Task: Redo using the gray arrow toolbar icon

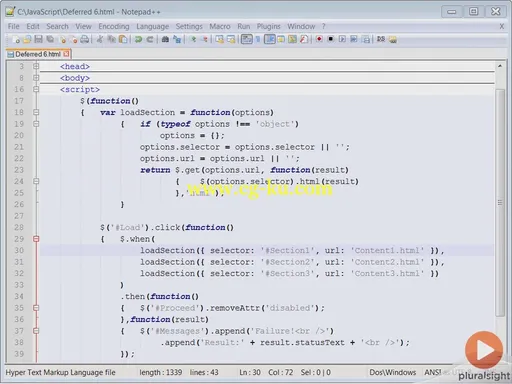Action: click(x=150, y=39)
